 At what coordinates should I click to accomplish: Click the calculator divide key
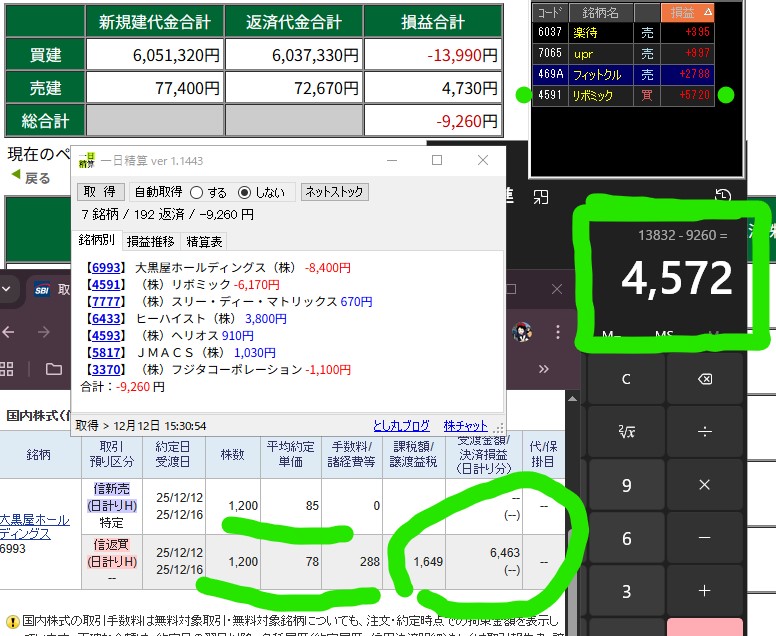(704, 432)
